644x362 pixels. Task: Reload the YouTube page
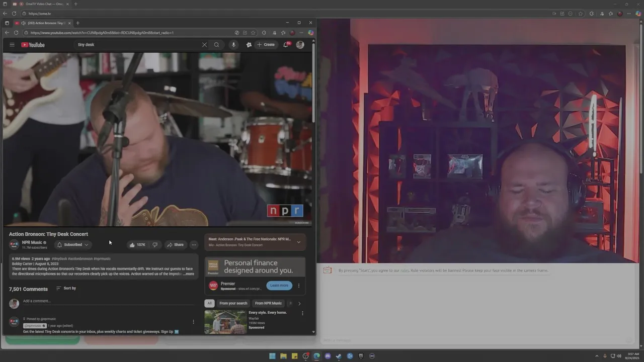point(16,33)
